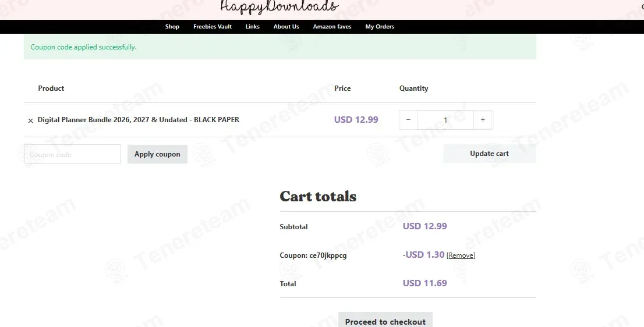This screenshot has width=644, height=327.
Task: Open the Freebies Vault page
Action: pos(213,27)
